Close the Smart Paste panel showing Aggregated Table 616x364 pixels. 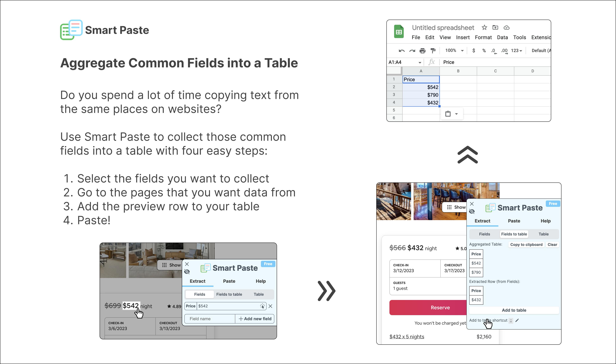tap(472, 204)
